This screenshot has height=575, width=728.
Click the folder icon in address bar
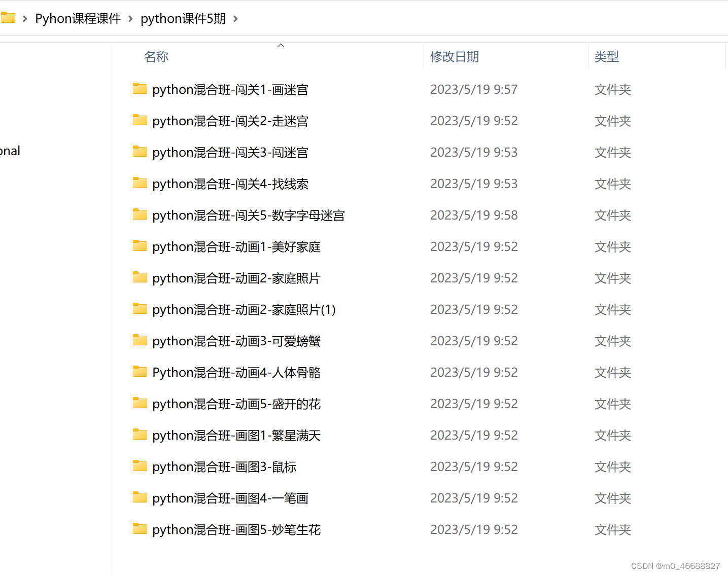(x=8, y=18)
